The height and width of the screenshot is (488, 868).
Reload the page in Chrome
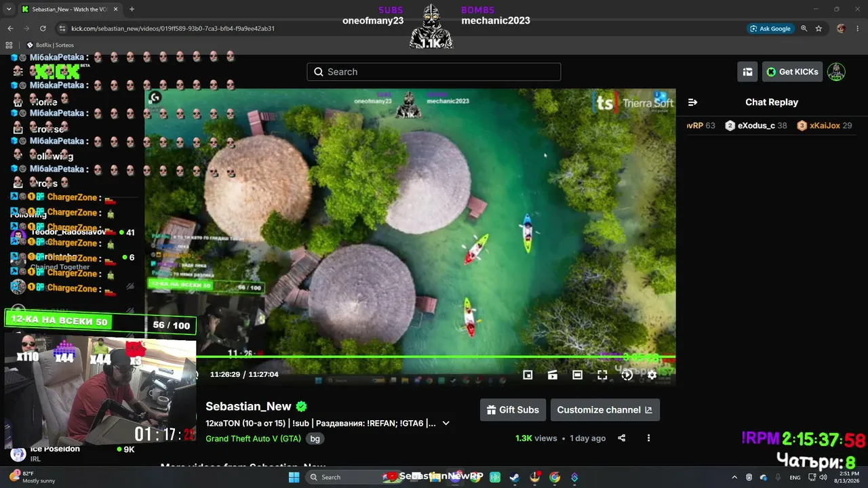pos(43,28)
